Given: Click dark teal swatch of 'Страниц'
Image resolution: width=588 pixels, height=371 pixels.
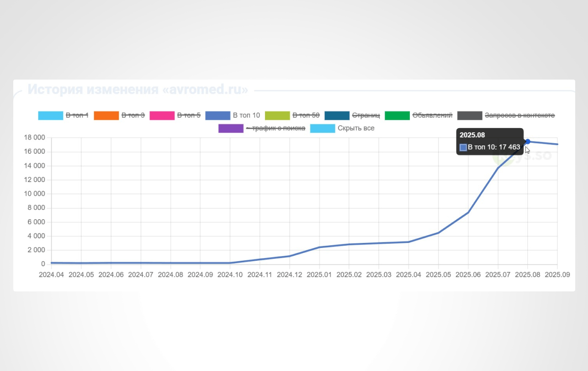Looking at the screenshot, I should coord(337,116).
